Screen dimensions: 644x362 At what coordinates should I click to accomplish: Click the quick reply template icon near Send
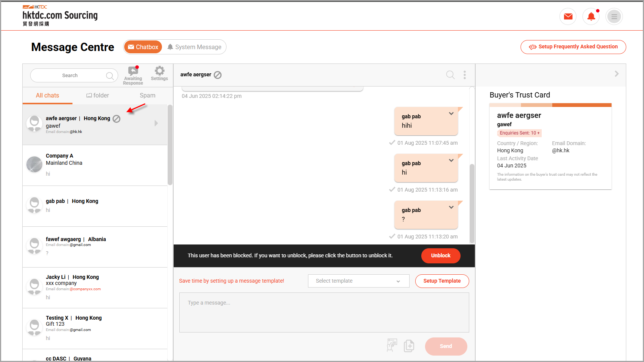click(392, 345)
